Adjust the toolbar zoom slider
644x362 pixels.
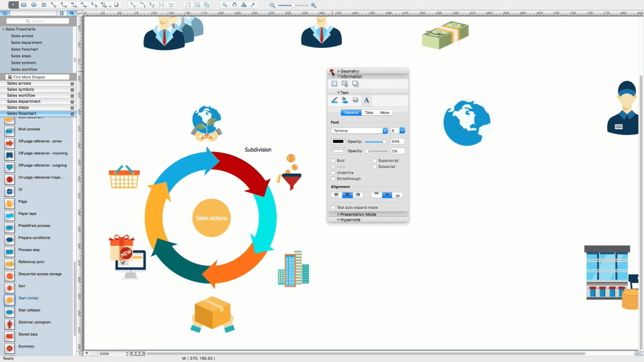(293, 5)
